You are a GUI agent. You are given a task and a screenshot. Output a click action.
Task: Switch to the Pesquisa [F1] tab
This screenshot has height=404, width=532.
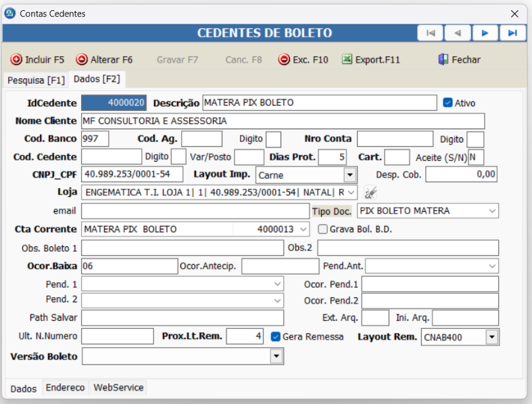(36, 80)
